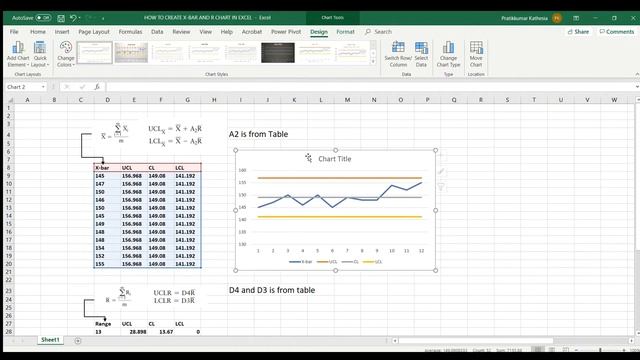Image resolution: width=640 pixels, height=360 pixels.
Task: Click the Save icon in title bar
Action: tap(61, 18)
